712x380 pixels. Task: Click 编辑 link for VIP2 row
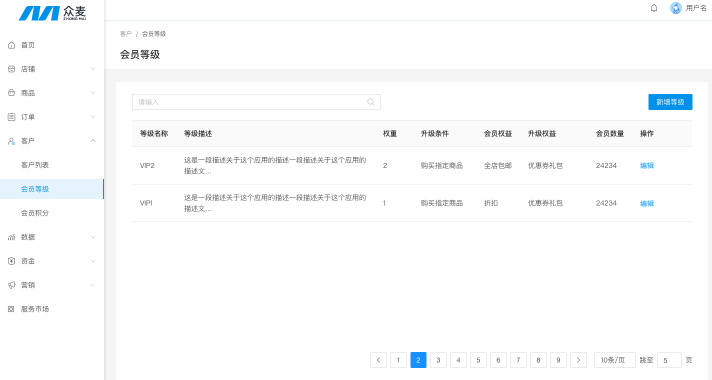point(647,166)
